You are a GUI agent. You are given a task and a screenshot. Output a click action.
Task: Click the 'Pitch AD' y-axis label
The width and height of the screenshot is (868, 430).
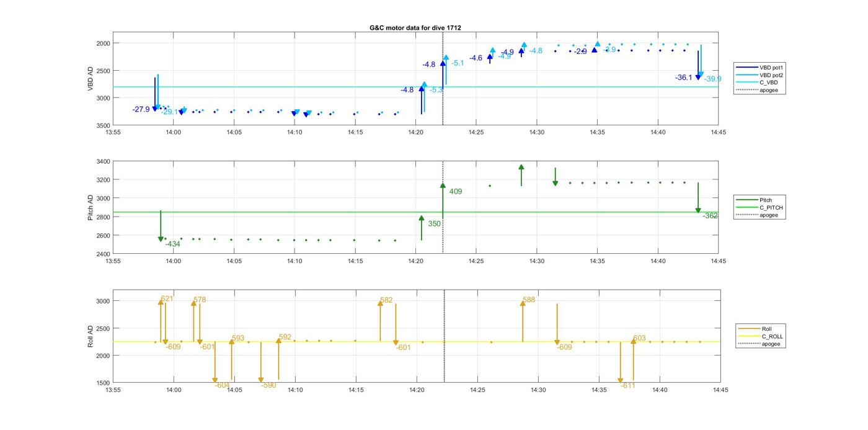click(91, 208)
